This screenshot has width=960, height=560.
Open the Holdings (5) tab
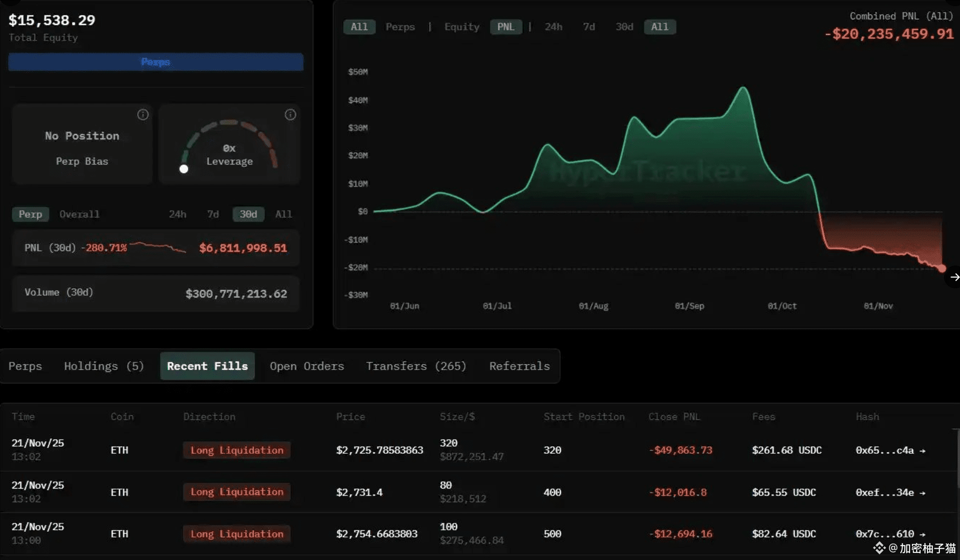coord(104,366)
